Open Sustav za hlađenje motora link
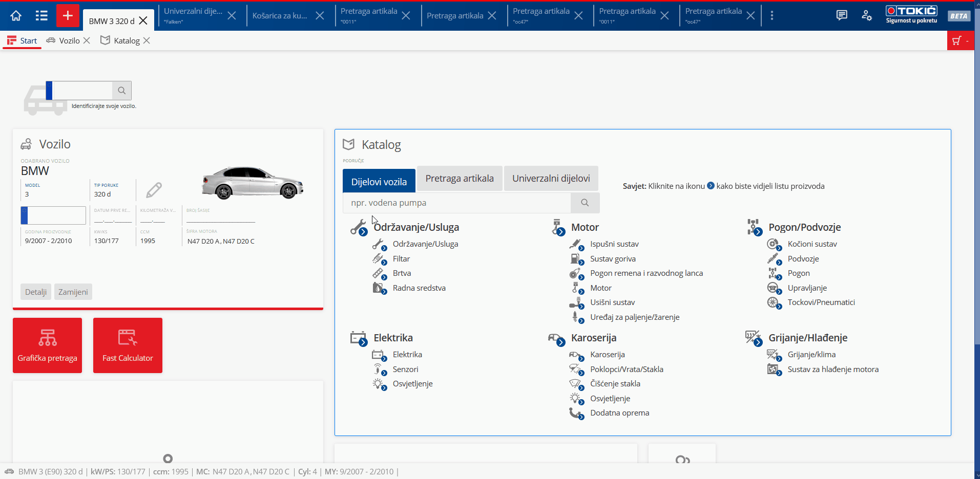Screen dimensions: 980x479 (x=832, y=369)
